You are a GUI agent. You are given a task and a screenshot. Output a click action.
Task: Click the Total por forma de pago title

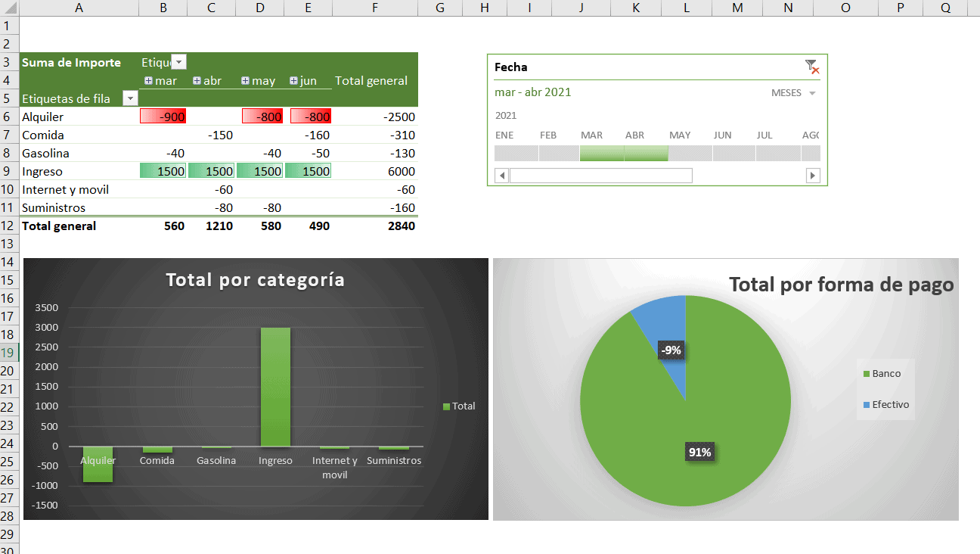(x=841, y=285)
